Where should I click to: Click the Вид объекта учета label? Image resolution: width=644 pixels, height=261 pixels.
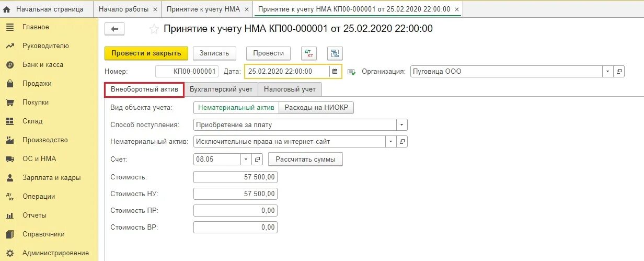(x=141, y=108)
